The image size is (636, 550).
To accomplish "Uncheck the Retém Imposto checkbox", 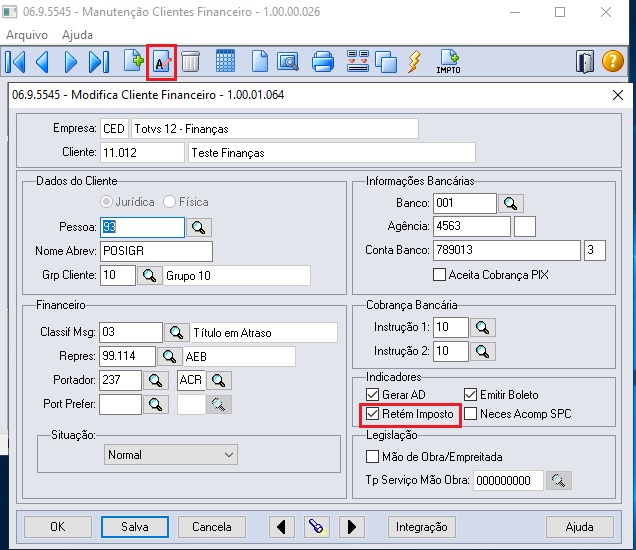I will coord(374,414).
